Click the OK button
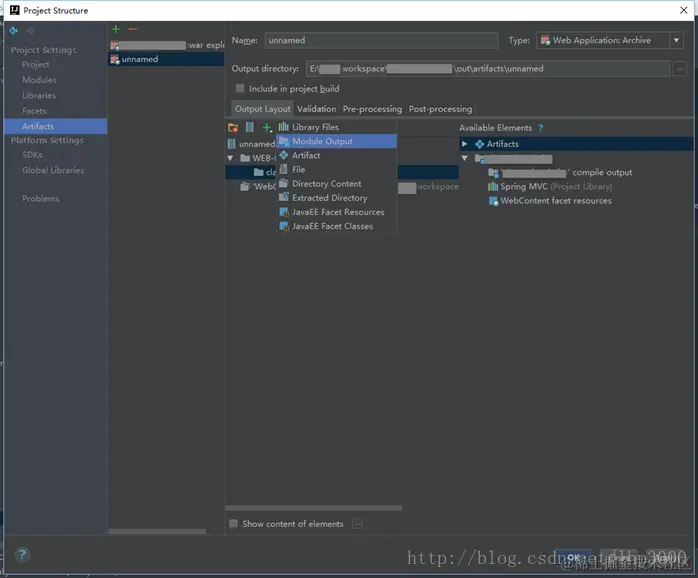The width and height of the screenshot is (698, 578). coord(573,557)
